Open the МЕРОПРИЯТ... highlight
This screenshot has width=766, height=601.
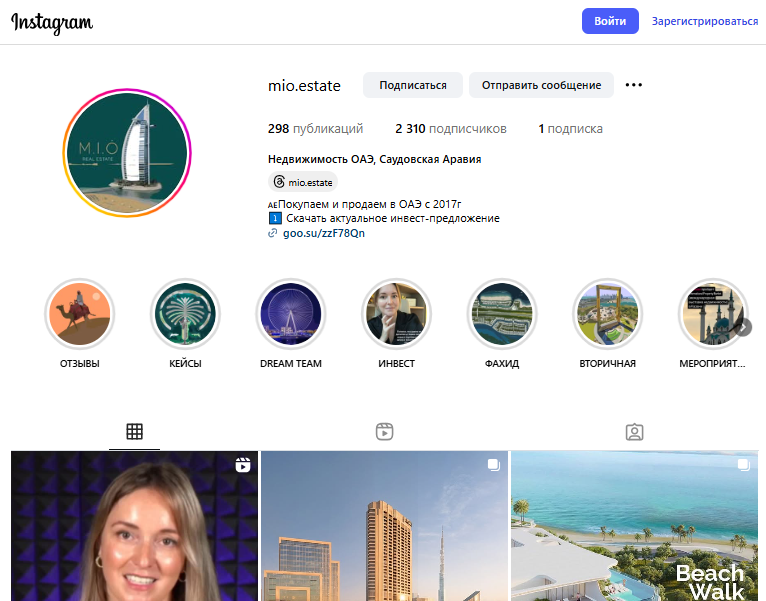pyautogui.click(x=712, y=314)
